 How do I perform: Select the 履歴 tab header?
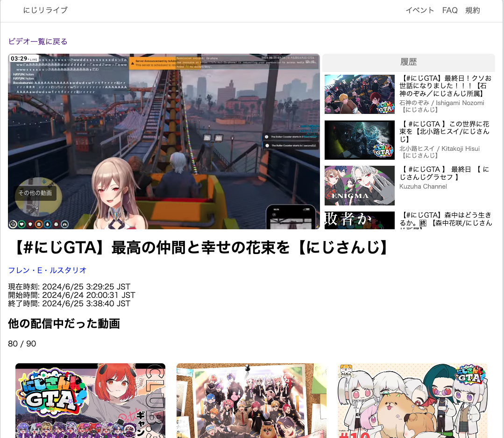[x=409, y=62]
